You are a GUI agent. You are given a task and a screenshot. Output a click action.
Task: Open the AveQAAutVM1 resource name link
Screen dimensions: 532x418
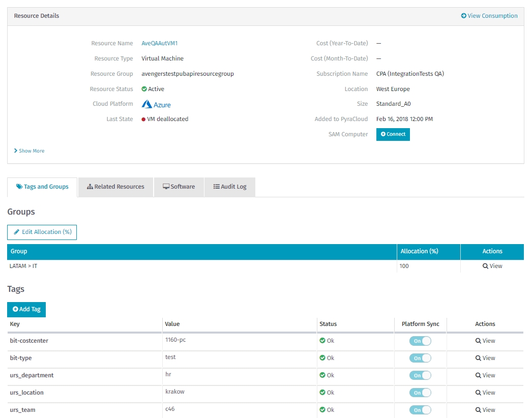[159, 43]
